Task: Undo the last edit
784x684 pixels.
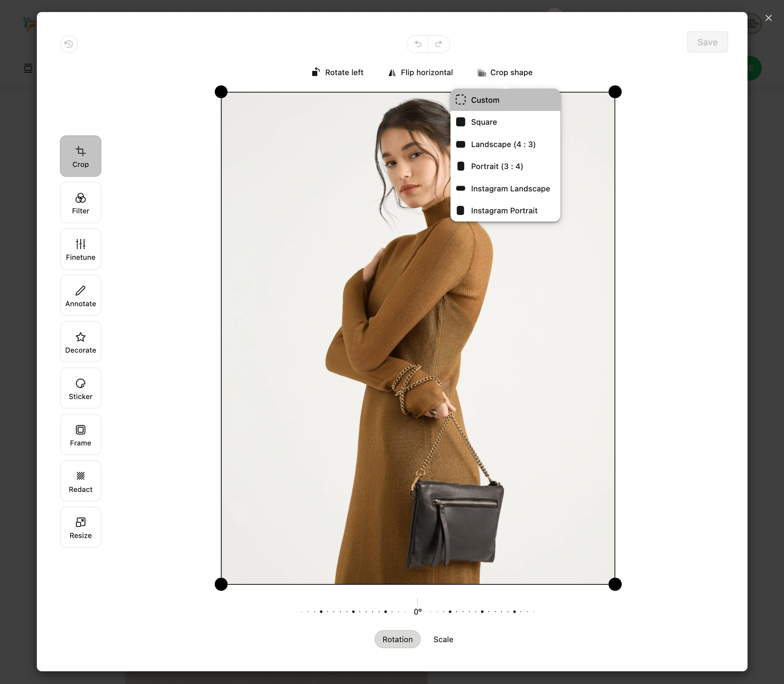Action: point(418,44)
